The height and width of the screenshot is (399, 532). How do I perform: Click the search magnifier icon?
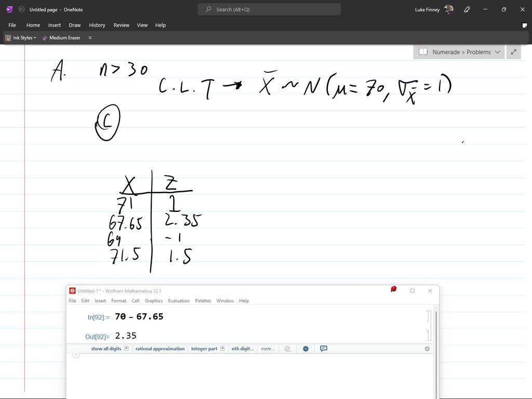click(208, 9)
